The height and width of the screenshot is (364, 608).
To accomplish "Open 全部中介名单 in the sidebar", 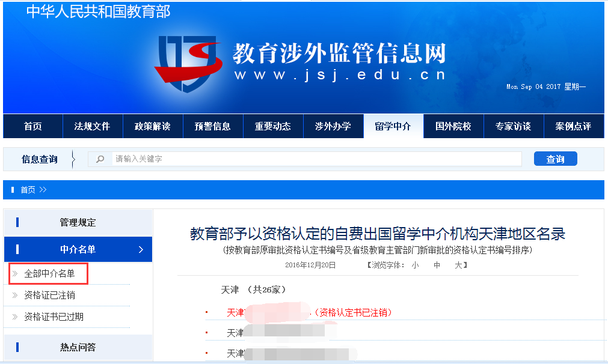I will 49,274.
